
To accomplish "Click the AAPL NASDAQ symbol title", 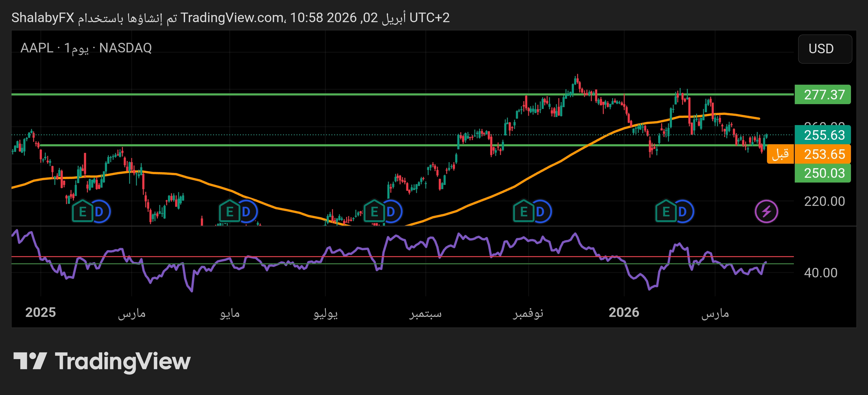I will 86,48.
